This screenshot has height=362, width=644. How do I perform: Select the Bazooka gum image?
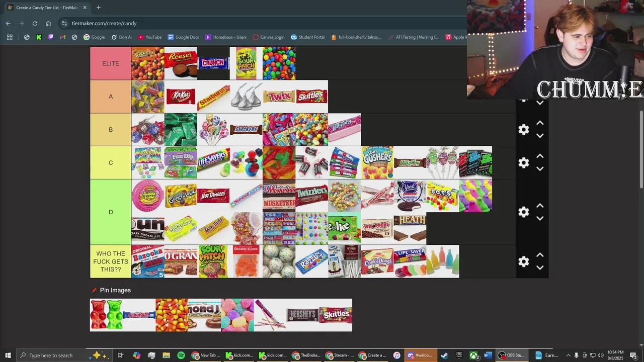(x=148, y=261)
